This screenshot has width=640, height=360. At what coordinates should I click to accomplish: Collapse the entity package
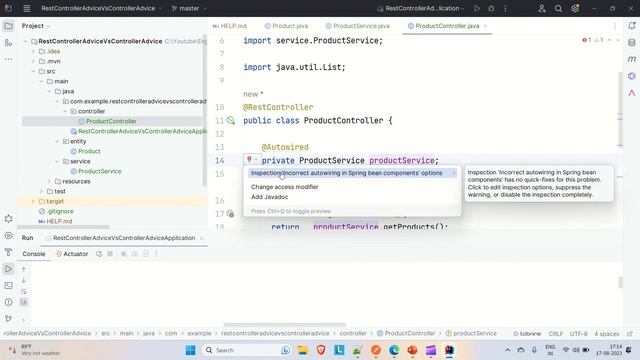(x=57, y=141)
